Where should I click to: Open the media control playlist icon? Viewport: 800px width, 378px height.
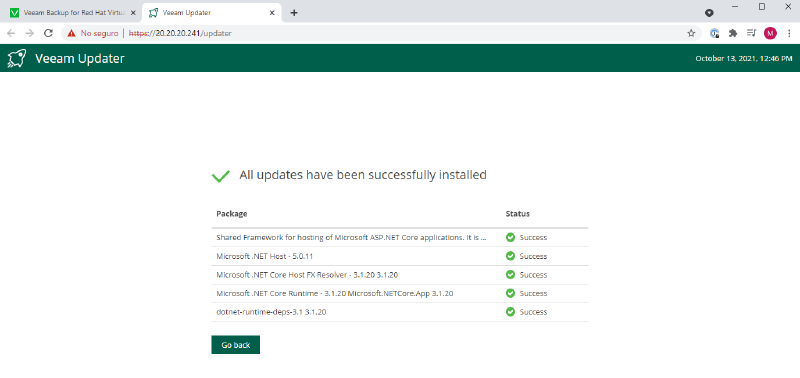(751, 33)
